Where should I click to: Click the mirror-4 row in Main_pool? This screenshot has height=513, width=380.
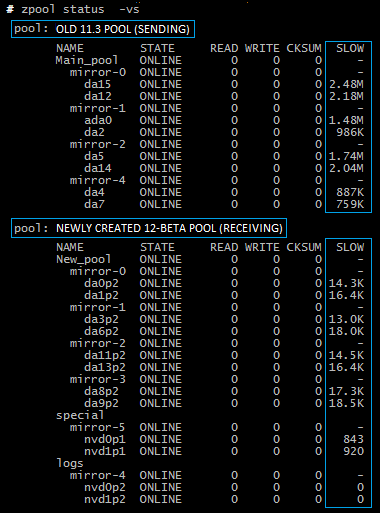pos(98,180)
